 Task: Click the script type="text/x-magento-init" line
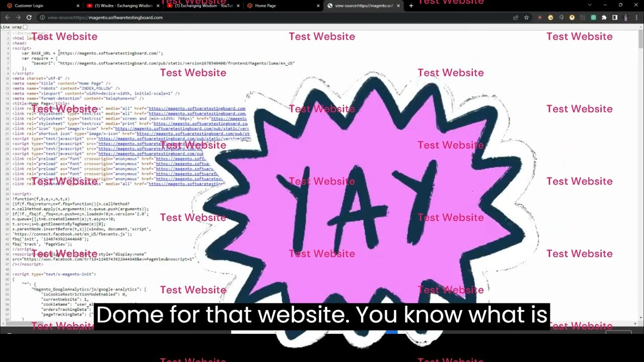[x=54, y=275]
